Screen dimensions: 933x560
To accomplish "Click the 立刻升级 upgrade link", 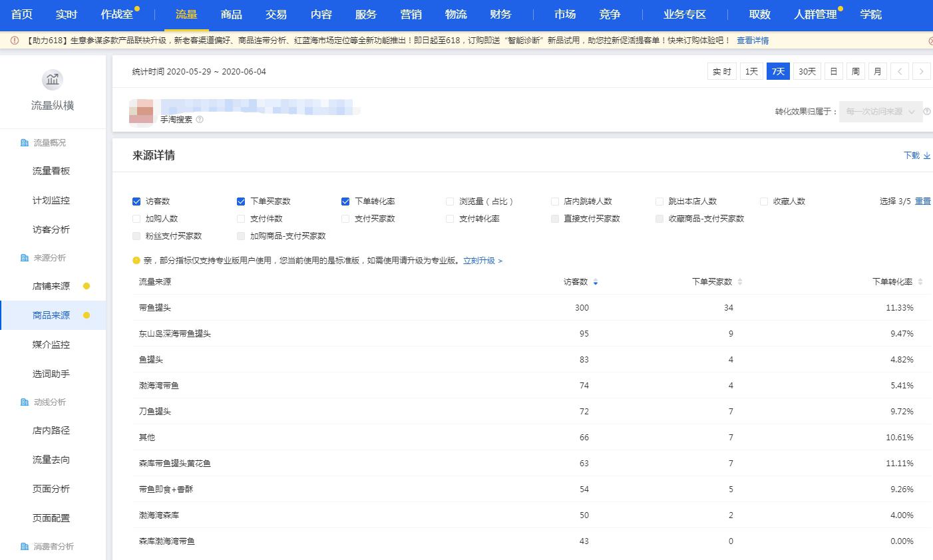I will click(482, 261).
